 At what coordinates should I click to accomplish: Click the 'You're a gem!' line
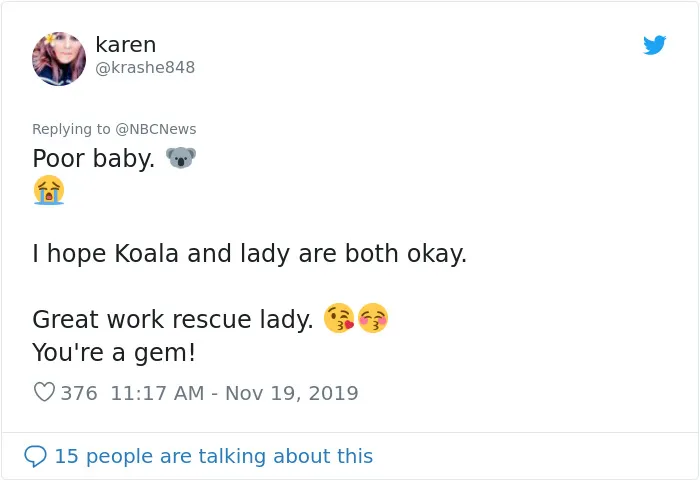[114, 352]
